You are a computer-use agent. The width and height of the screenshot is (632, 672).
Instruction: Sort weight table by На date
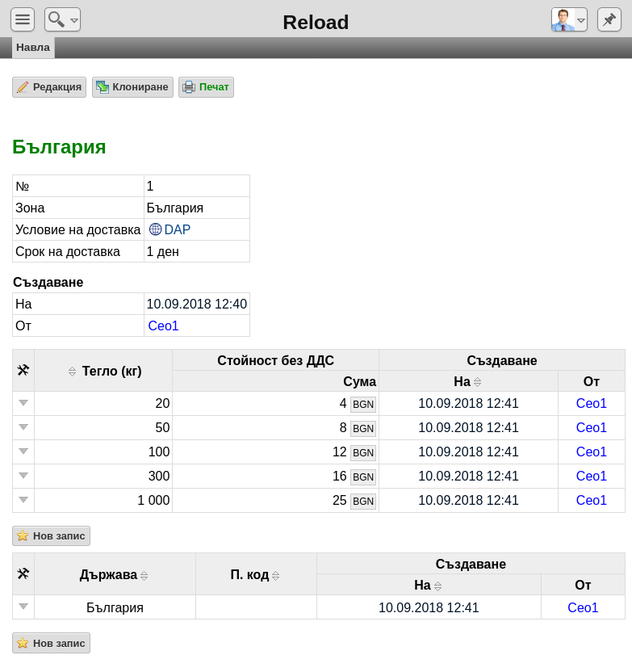[x=477, y=382]
